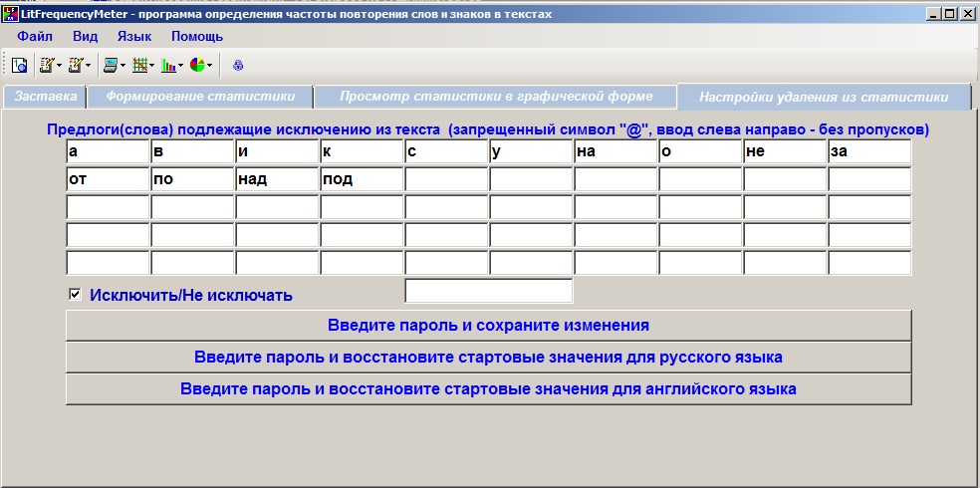Click the cell containing 'под'

pyautogui.click(x=362, y=179)
